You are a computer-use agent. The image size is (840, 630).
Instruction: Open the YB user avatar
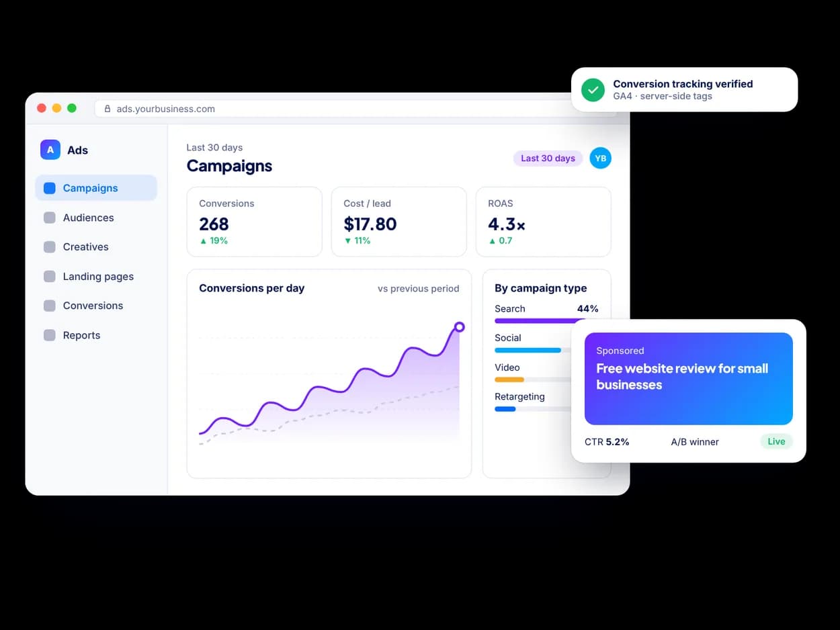[x=601, y=159]
